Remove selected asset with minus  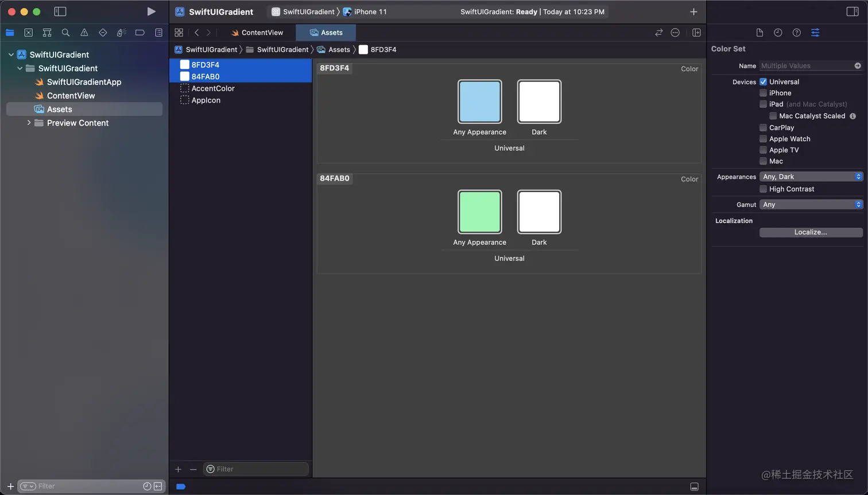193,469
